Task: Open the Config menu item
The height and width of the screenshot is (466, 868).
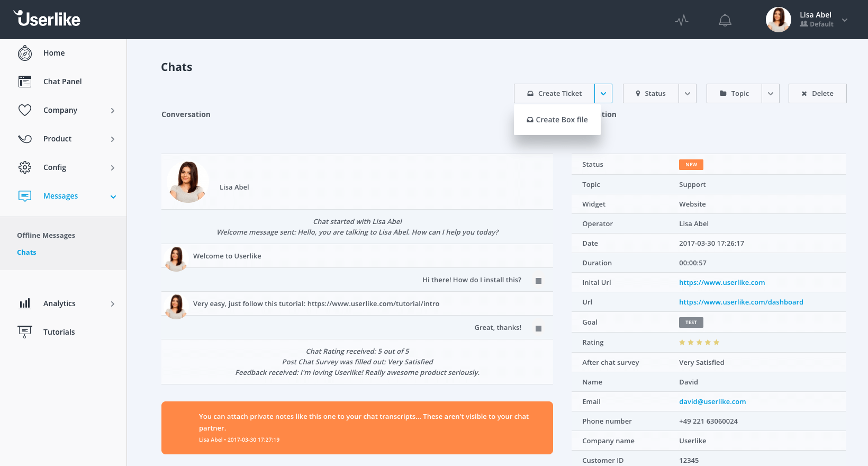Action: click(55, 167)
